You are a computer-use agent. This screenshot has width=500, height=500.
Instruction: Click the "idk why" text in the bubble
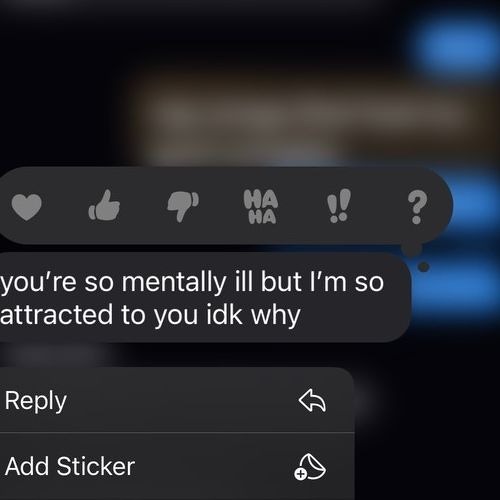tap(253, 315)
